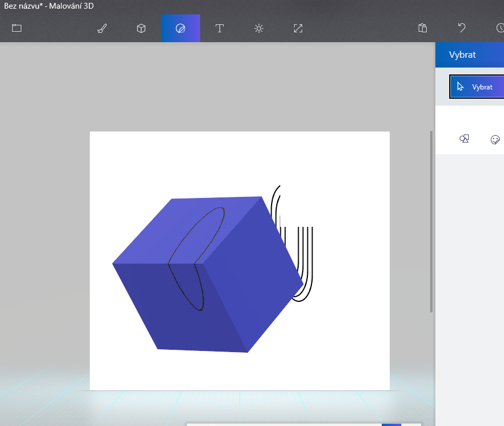Open the Effects sun icon
Image resolution: width=504 pixels, height=426 pixels.
pos(259,28)
